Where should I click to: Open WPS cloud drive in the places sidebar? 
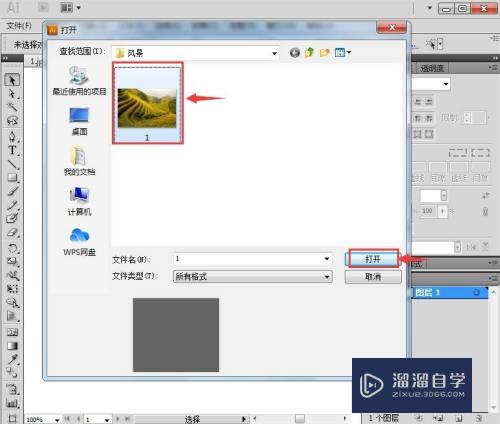(x=79, y=242)
